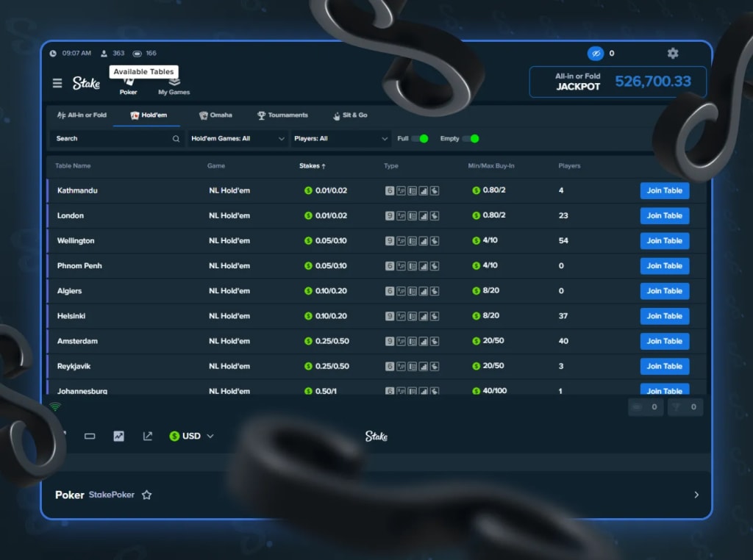Click the live support chat icon showing 166
The image size is (753, 560).
[x=137, y=53]
